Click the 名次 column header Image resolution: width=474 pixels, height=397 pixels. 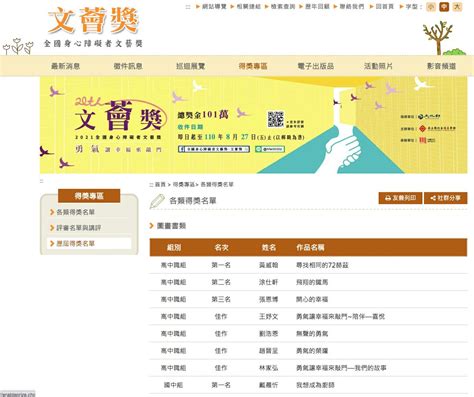pyautogui.click(x=221, y=247)
